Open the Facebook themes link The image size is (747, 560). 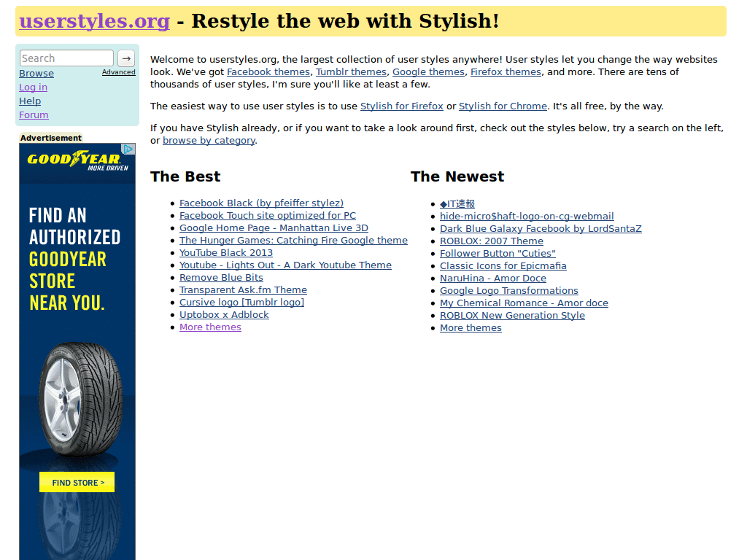[268, 72]
